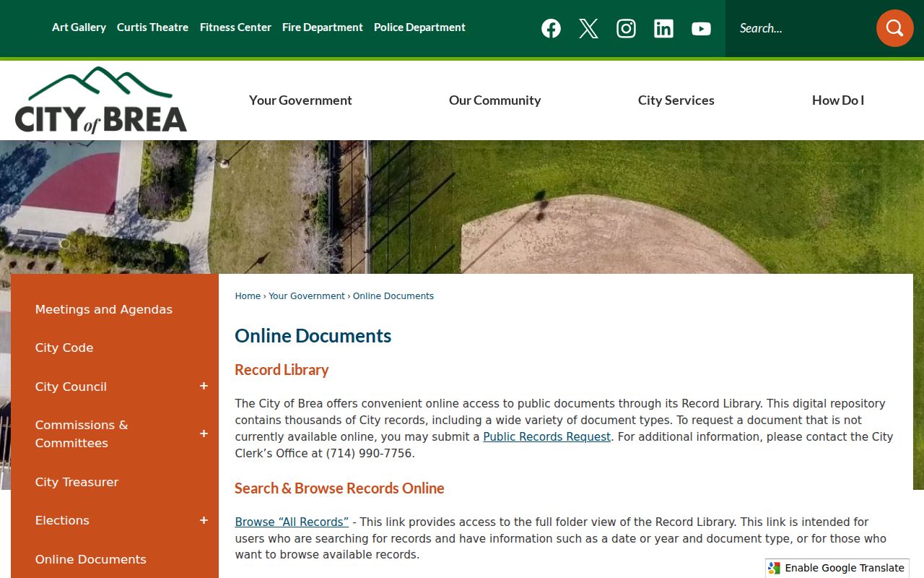The height and width of the screenshot is (578, 924).
Task: Open the Our Community menu
Action: 494,100
